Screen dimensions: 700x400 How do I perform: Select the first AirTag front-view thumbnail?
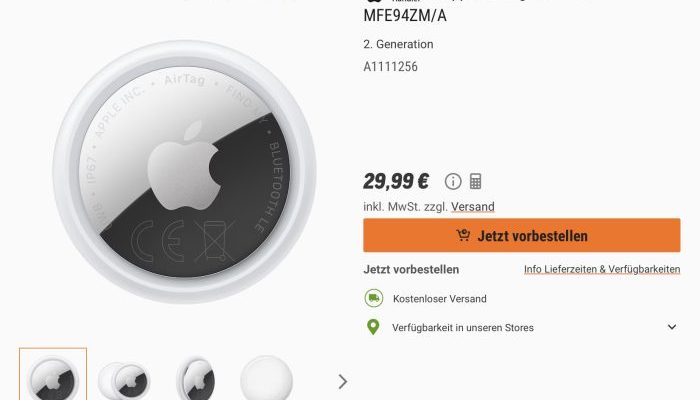coord(53,375)
